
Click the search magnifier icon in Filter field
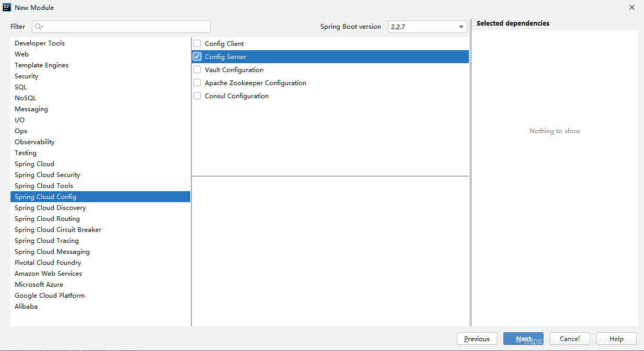coord(39,27)
